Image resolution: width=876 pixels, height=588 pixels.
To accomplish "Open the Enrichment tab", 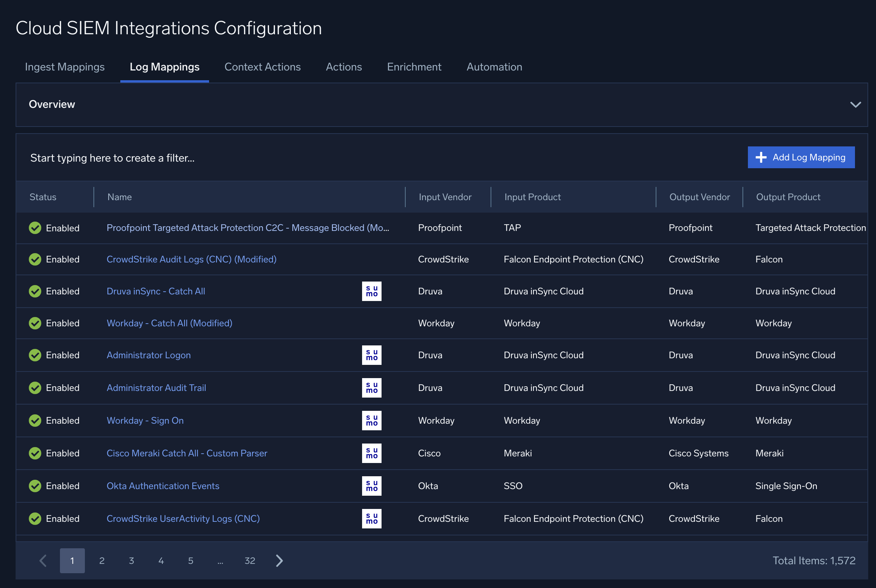I will pyautogui.click(x=414, y=67).
